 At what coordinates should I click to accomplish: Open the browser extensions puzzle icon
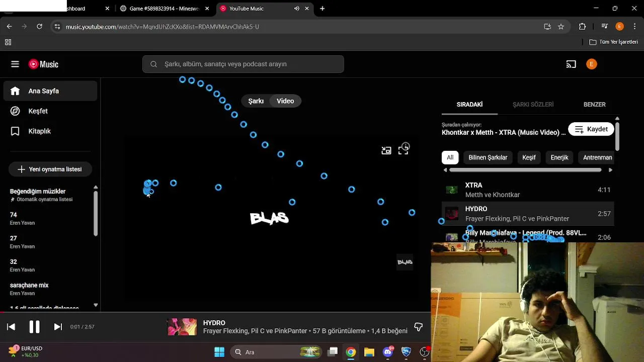[583, 27]
